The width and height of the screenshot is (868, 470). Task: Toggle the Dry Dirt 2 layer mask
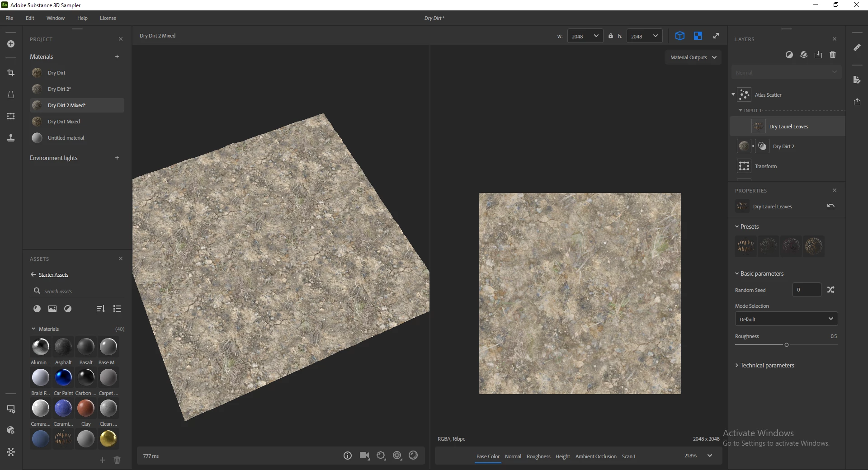[762, 146]
